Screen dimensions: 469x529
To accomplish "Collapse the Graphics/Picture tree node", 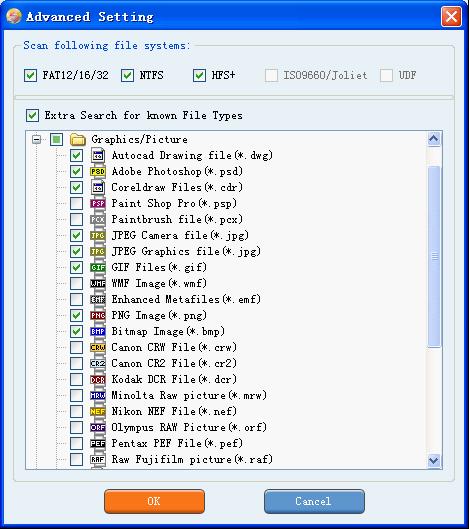I will click(36, 139).
